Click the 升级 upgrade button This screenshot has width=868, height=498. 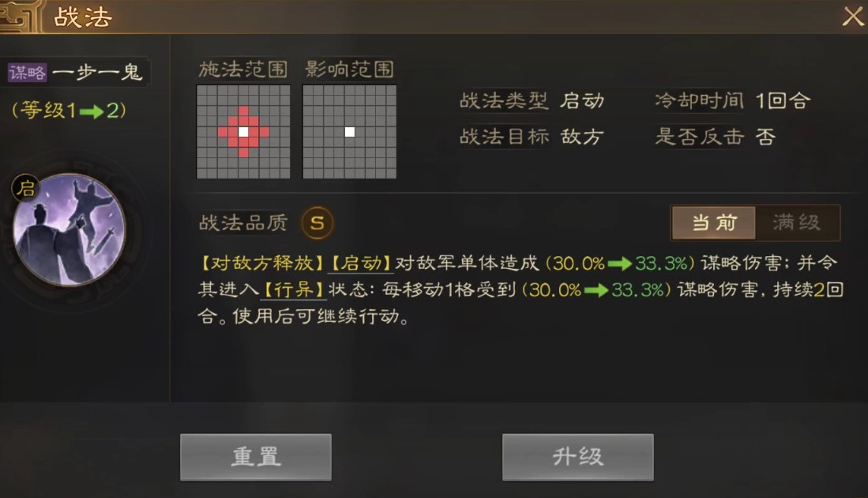tap(578, 457)
